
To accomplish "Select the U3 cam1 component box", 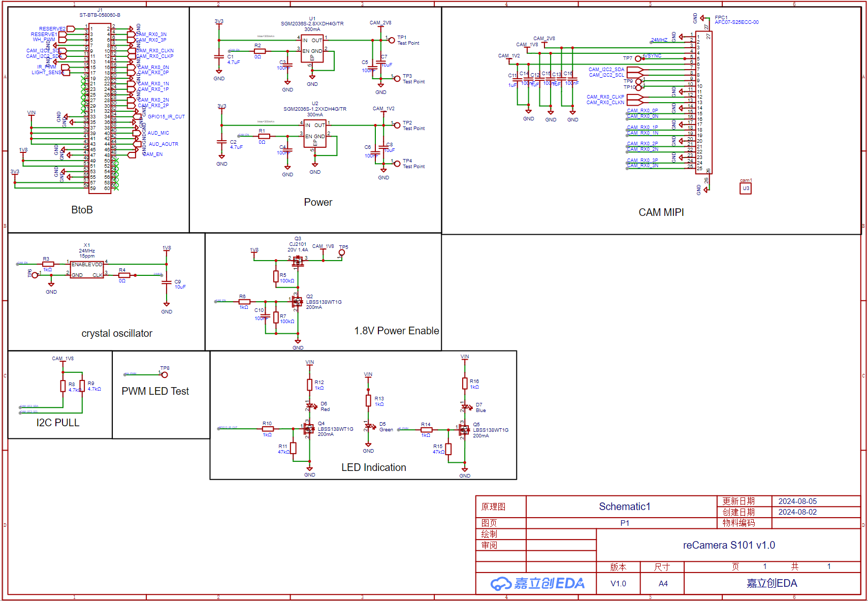I will coord(746,188).
